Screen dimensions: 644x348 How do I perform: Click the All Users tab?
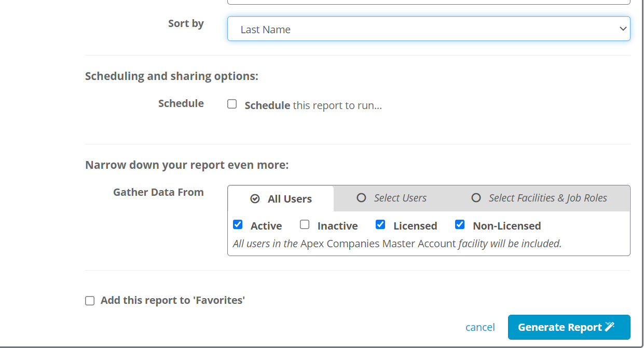click(281, 198)
